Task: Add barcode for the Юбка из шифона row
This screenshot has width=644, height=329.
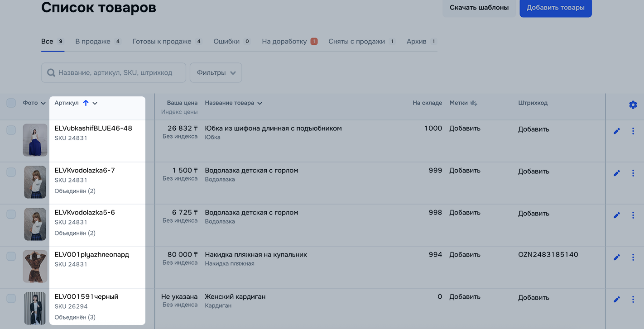Action: click(533, 129)
